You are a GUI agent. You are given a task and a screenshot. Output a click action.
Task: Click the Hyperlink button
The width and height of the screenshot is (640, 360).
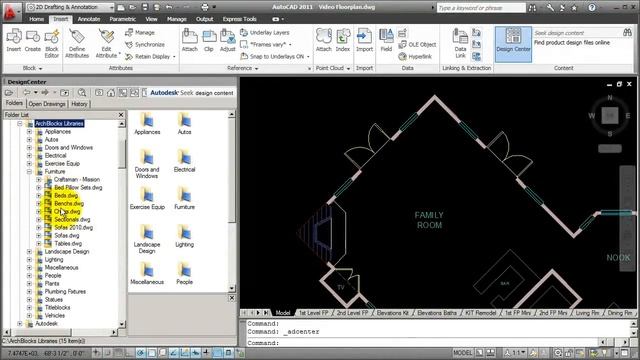pos(415,57)
